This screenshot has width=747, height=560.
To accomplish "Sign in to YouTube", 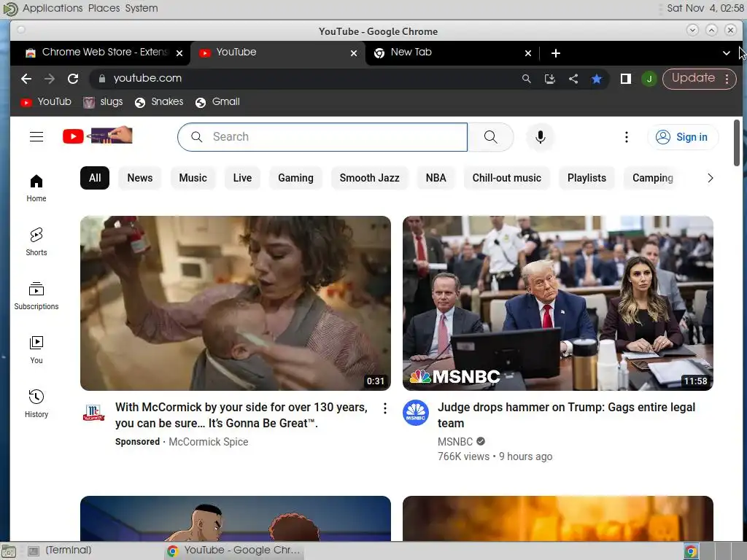I will click(x=683, y=137).
